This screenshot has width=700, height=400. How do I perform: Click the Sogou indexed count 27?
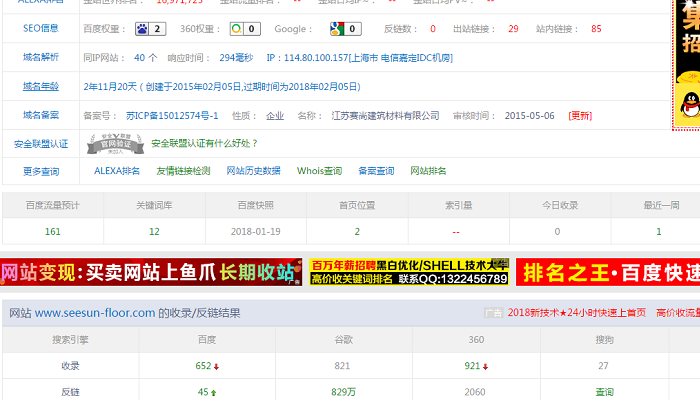tap(604, 366)
